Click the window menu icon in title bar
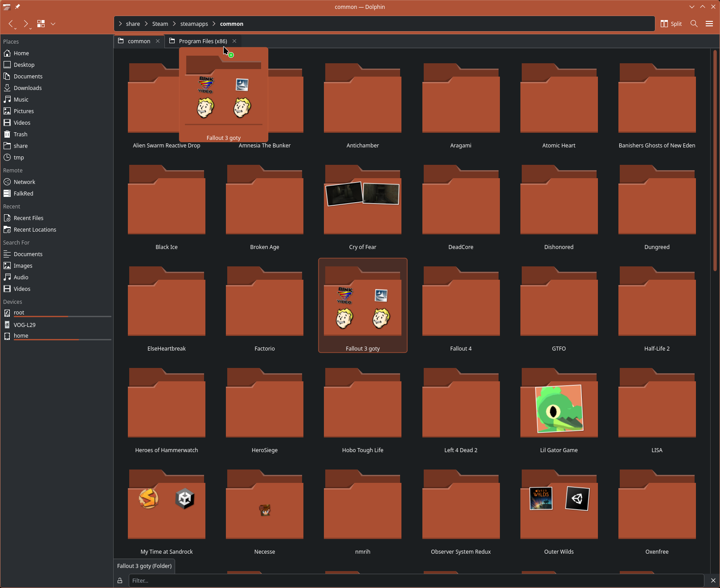 point(7,7)
